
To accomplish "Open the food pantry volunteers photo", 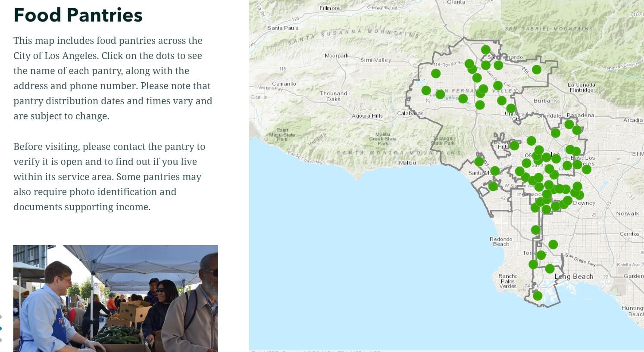I will pyautogui.click(x=116, y=298).
